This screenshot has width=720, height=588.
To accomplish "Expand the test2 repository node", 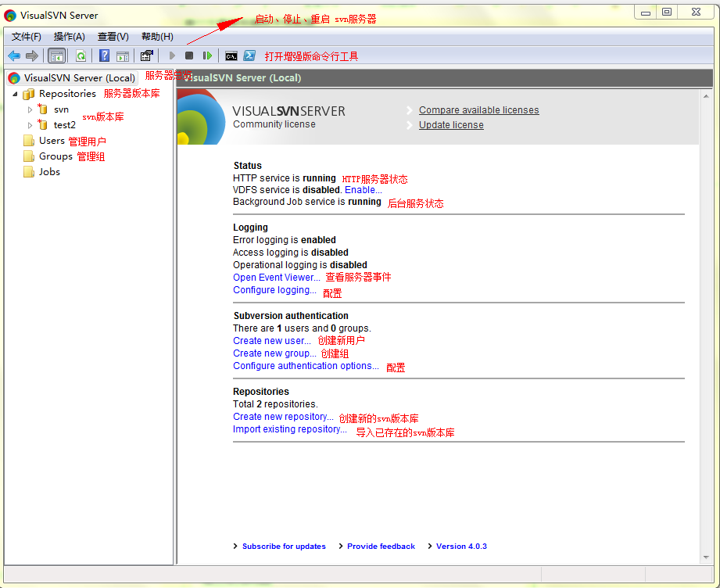I will (x=30, y=125).
